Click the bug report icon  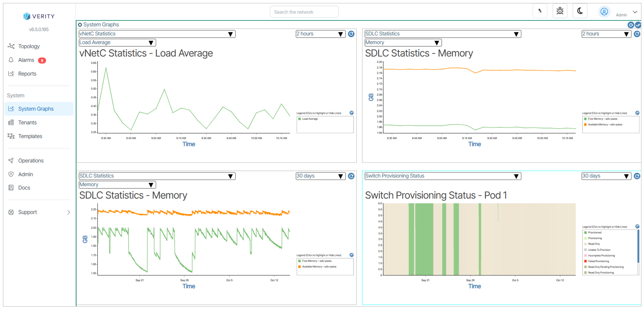coord(559,11)
